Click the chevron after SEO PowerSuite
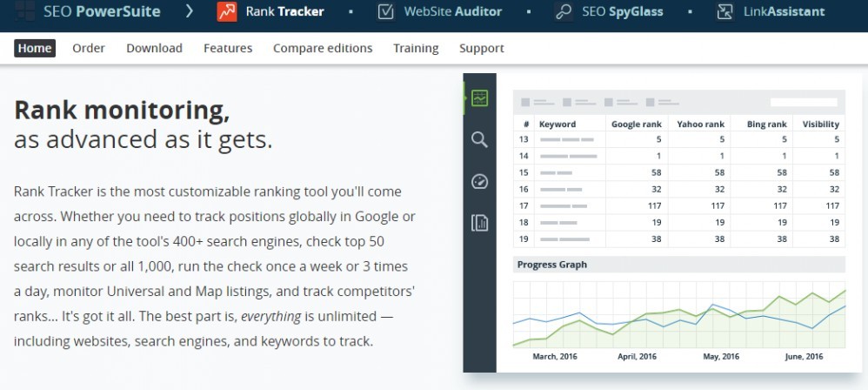 (190, 11)
